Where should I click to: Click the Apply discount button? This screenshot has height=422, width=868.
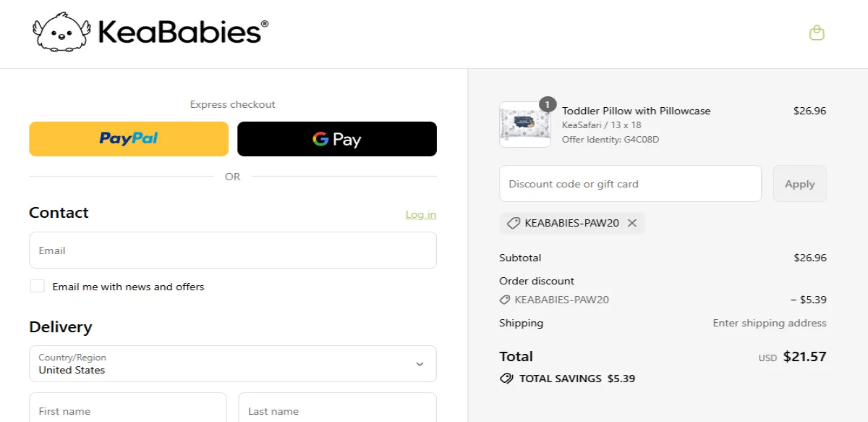pyautogui.click(x=800, y=184)
